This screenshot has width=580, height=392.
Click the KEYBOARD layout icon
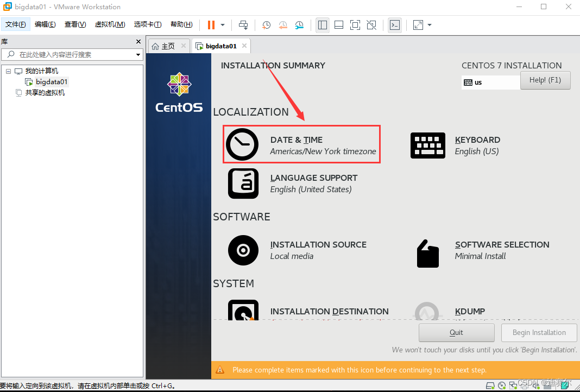click(428, 146)
